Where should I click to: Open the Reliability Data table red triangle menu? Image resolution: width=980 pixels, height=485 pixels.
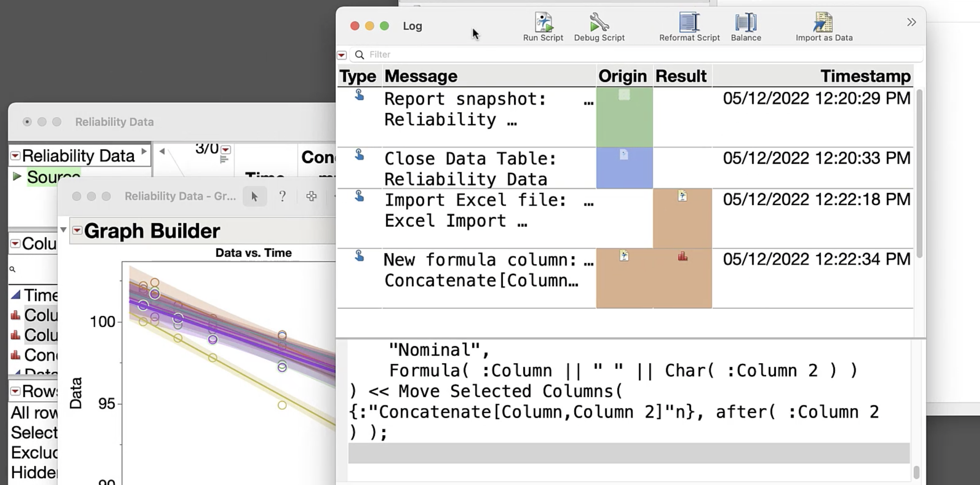(15, 156)
